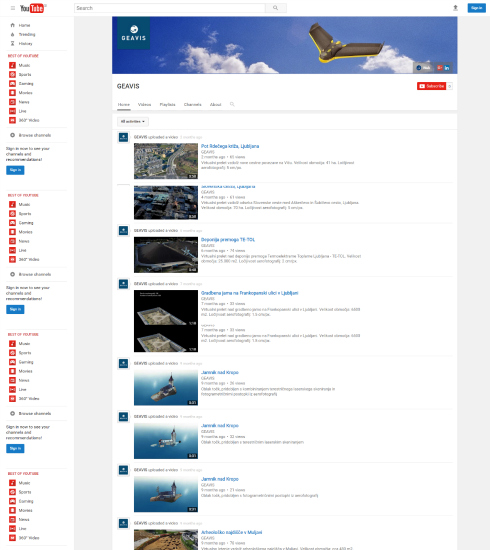Click the search magnifier button
The width and height of the screenshot is (490, 550).
click(x=276, y=8)
